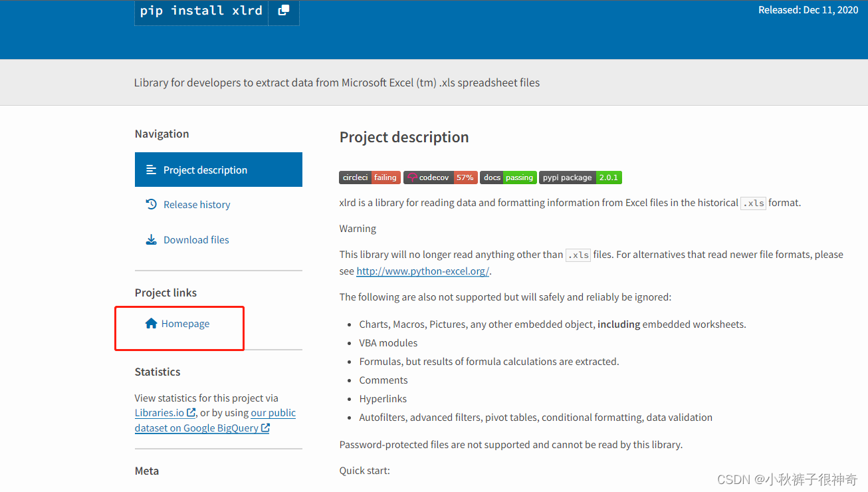Click the Navigation sidebar heading

(x=162, y=134)
